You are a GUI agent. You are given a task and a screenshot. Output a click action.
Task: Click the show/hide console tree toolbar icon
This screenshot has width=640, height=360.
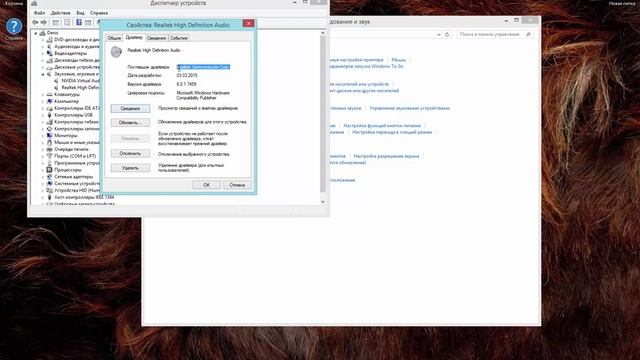[x=56, y=22]
